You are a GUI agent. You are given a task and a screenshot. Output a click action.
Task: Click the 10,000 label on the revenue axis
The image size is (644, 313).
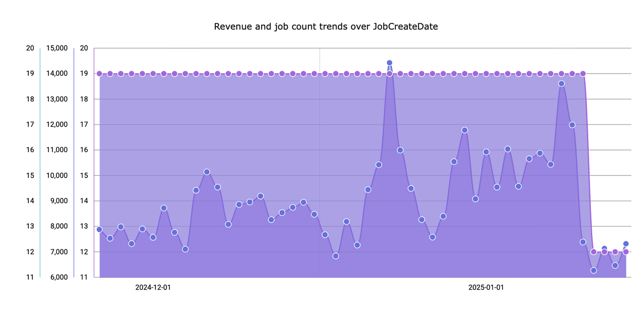pos(56,175)
